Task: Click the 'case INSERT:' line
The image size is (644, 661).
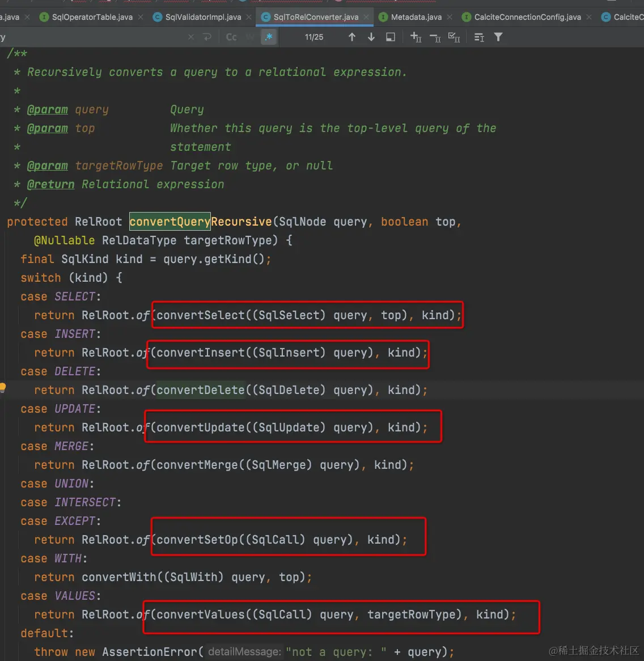Action: coord(61,334)
